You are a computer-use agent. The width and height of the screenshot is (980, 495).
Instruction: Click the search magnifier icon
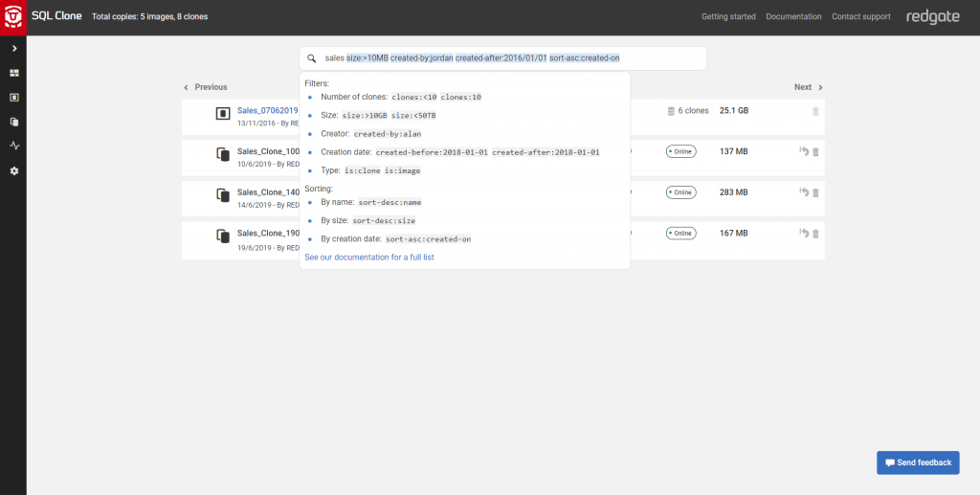(311, 58)
